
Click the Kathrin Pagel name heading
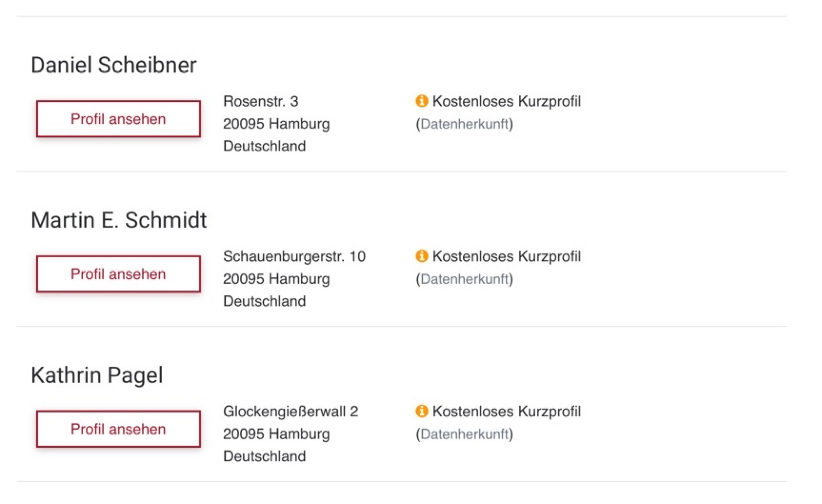pos(97,375)
